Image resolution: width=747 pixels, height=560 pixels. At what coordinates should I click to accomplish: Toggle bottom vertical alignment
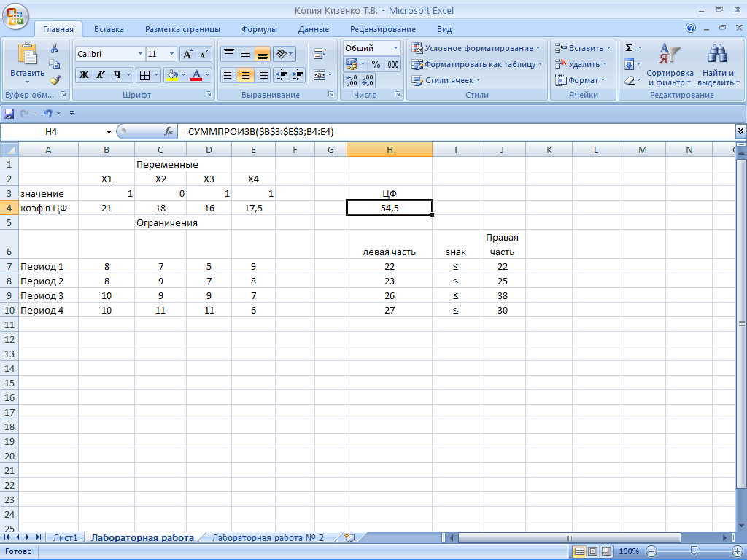(x=262, y=53)
